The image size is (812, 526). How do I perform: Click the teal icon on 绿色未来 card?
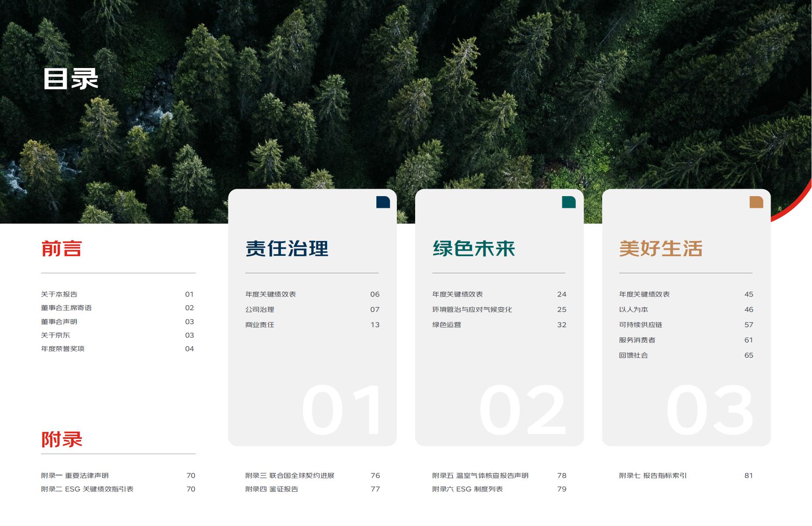coord(569,202)
